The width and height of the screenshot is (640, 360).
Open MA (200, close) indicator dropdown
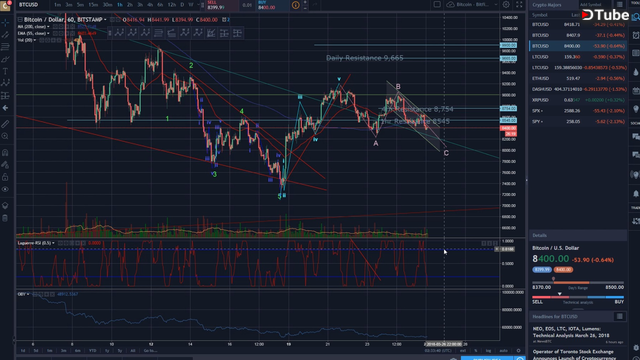pos(48,27)
